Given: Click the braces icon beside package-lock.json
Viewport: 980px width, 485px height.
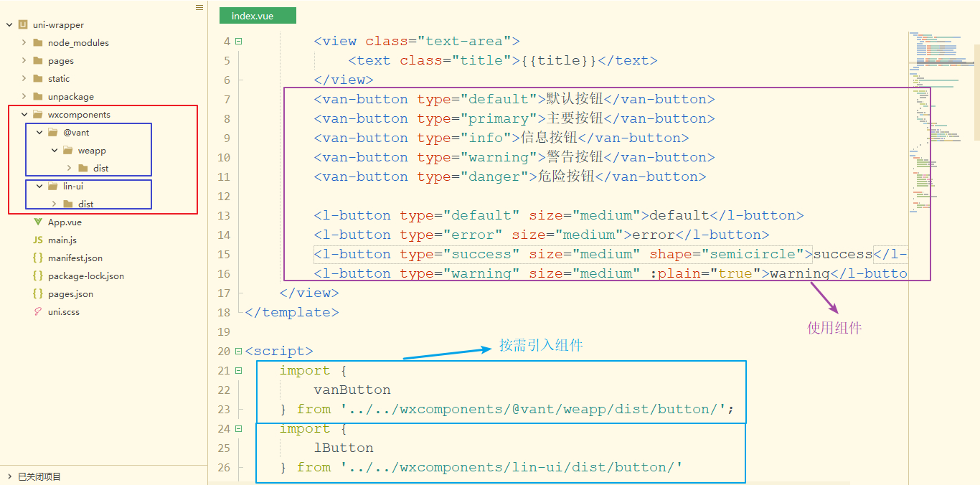Looking at the screenshot, I should click(38, 276).
